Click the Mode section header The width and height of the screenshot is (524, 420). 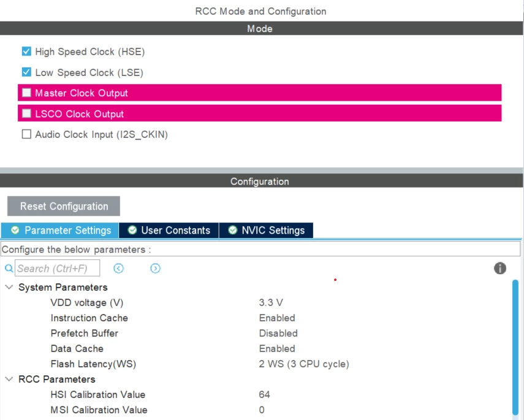point(261,28)
